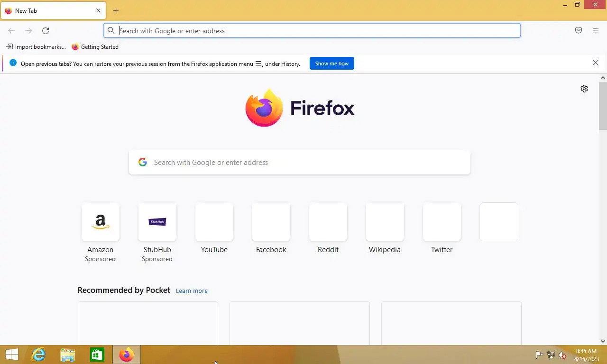Open the Firefox application menu
This screenshot has height=364, width=607.
click(596, 31)
